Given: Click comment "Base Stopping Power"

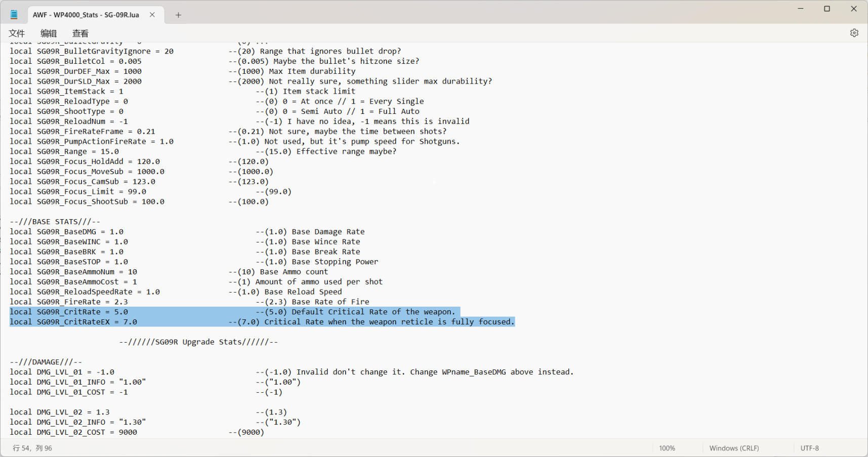Looking at the screenshot, I should pyautogui.click(x=335, y=262).
